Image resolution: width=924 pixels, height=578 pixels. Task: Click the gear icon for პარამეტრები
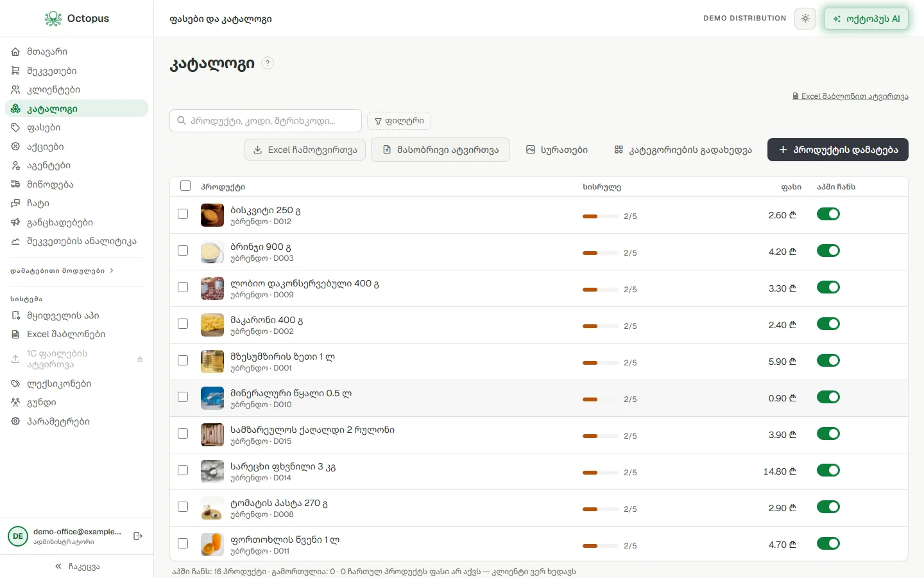[x=15, y=421]
